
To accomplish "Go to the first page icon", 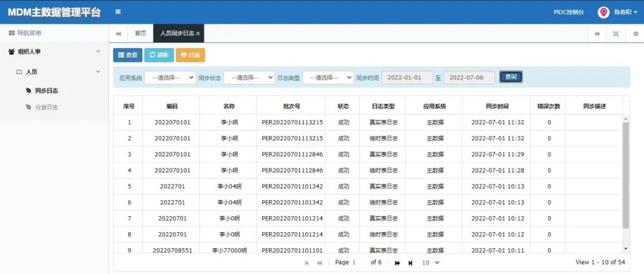I will [x=306, y=263].
